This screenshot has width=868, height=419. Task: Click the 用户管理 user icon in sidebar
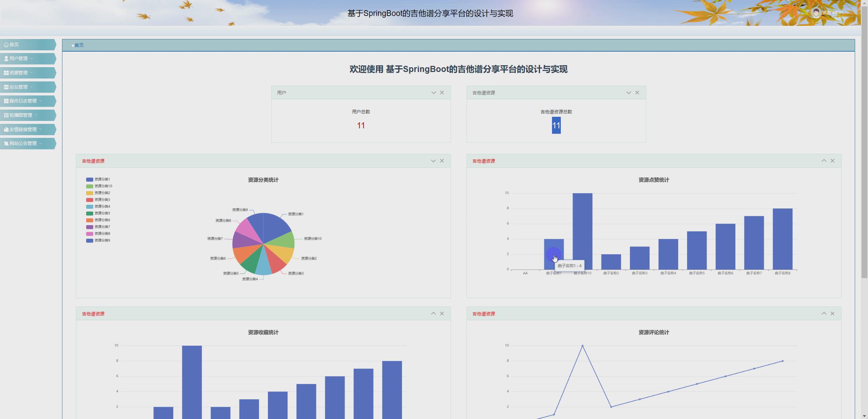coord(6,58)
